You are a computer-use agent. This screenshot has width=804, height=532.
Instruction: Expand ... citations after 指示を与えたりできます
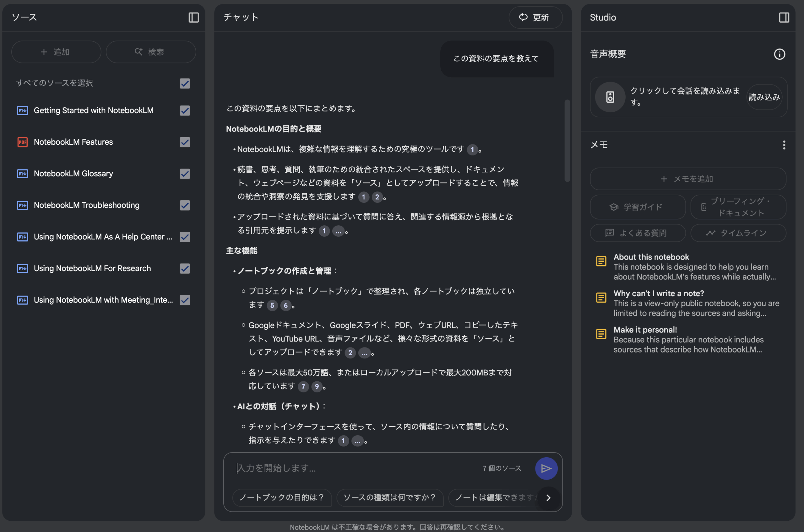357,441
